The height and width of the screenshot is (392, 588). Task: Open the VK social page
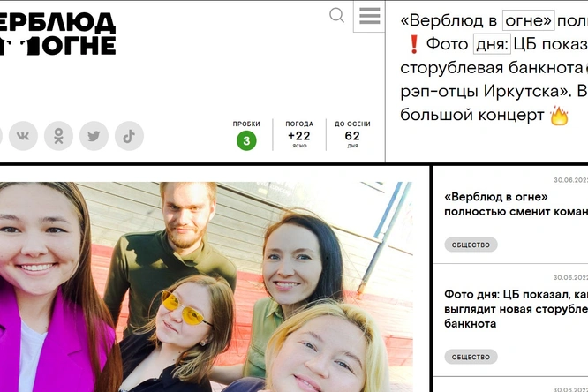23,136
